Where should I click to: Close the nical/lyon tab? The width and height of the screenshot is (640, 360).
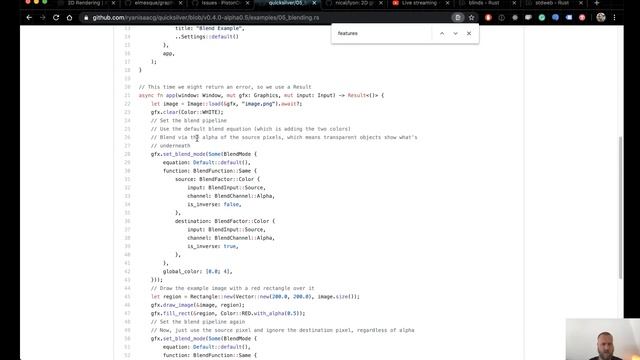coord(381,3)
